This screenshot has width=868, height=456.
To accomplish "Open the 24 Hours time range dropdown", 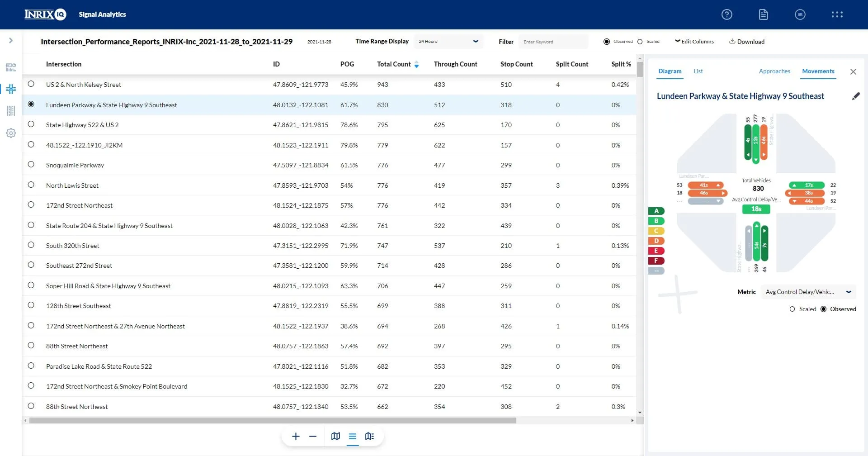I will pos(448,42).
